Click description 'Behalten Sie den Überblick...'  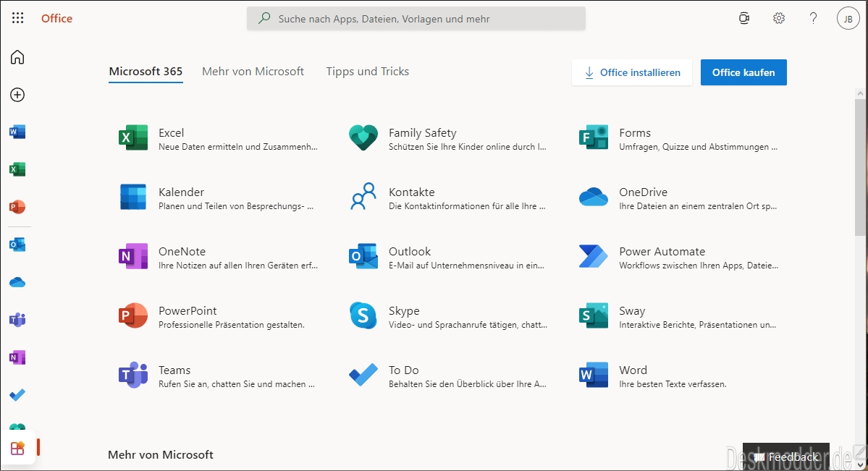[x=467, y=384]
